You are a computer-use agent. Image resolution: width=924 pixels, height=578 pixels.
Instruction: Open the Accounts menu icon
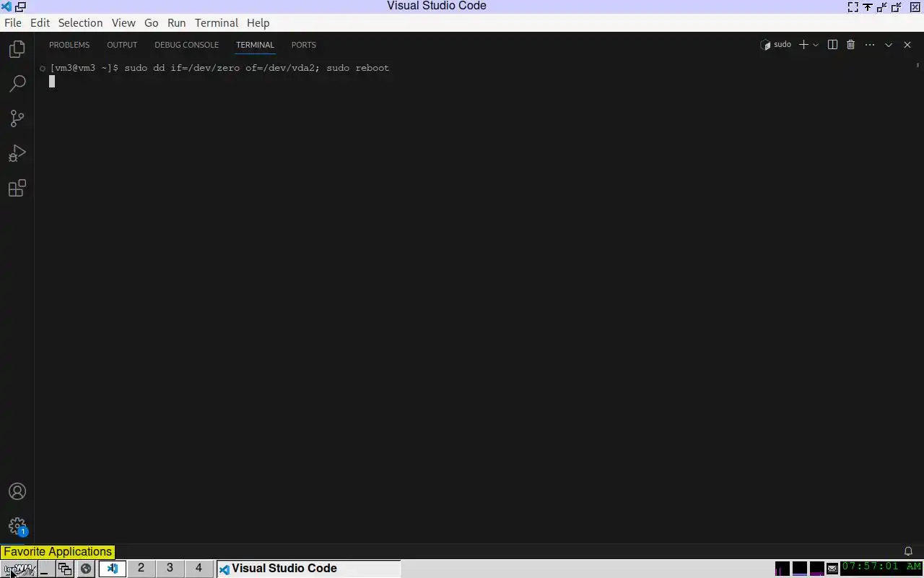17,491
